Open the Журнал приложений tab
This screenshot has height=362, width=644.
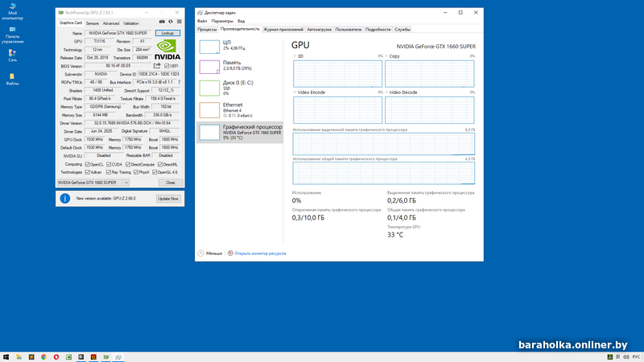[283, 30]
